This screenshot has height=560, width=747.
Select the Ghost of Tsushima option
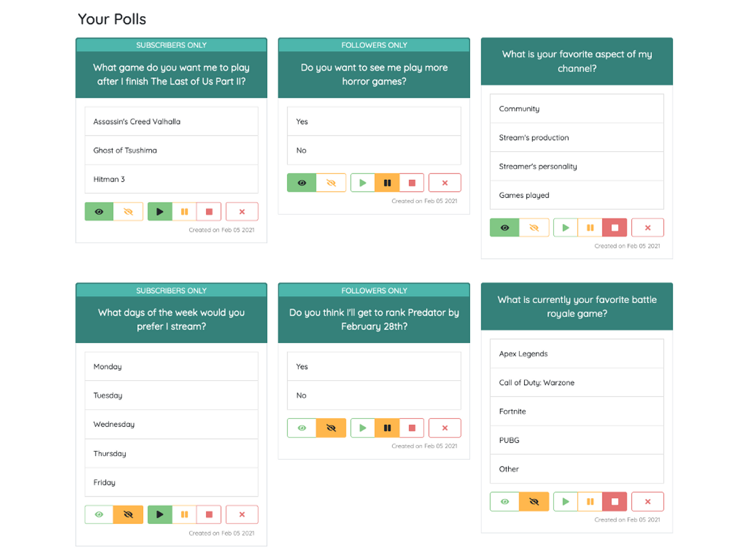tap(171, 151)
